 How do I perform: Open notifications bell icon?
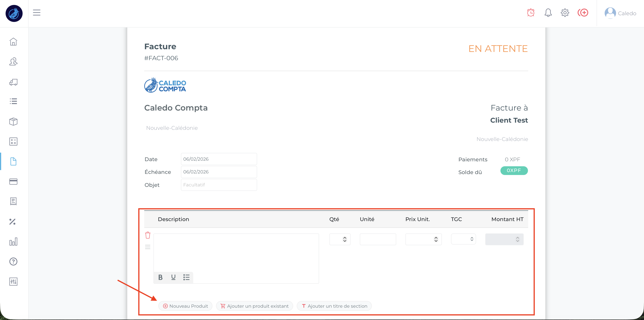pos(548,13)
